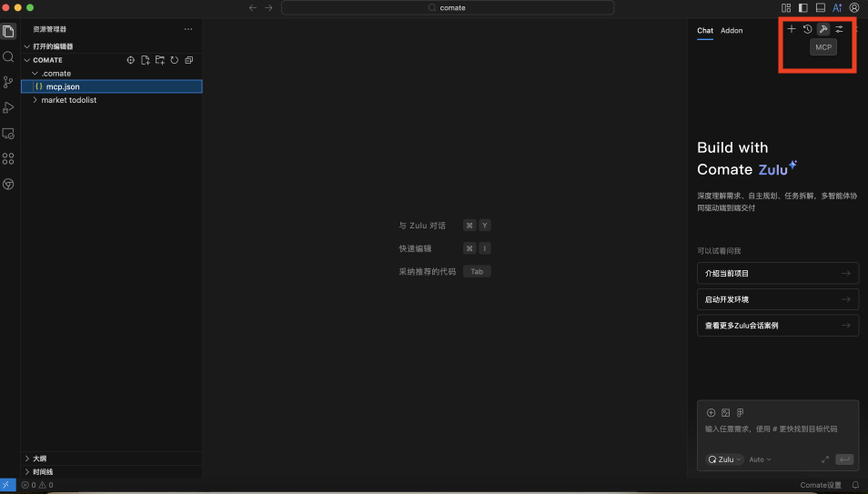The width and height of the screenshot is (868, 494).
Task: Click the Figma icon in chat input
Action: [740, 413]
